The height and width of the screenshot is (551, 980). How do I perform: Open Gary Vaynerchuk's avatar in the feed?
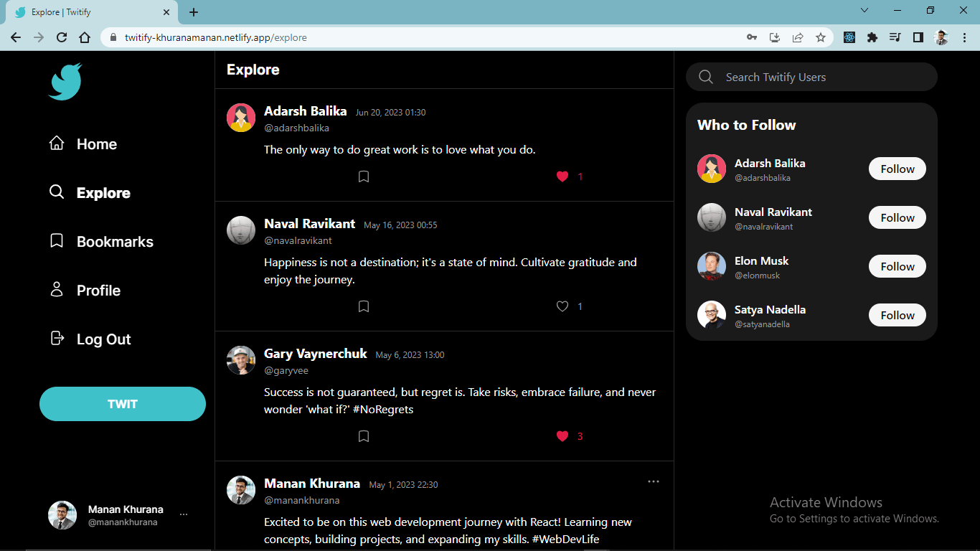pyautogui.click(x=241, y=360)
